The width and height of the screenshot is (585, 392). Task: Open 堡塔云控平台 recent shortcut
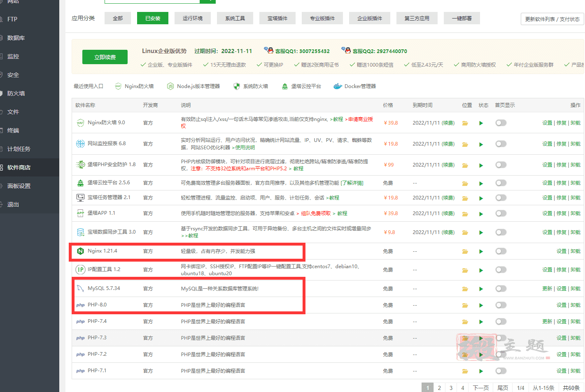[301, 86]
